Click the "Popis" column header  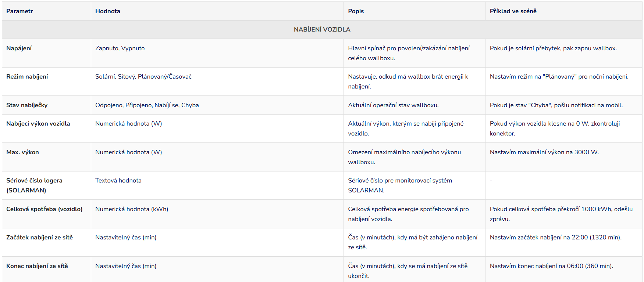pos(356,11)
